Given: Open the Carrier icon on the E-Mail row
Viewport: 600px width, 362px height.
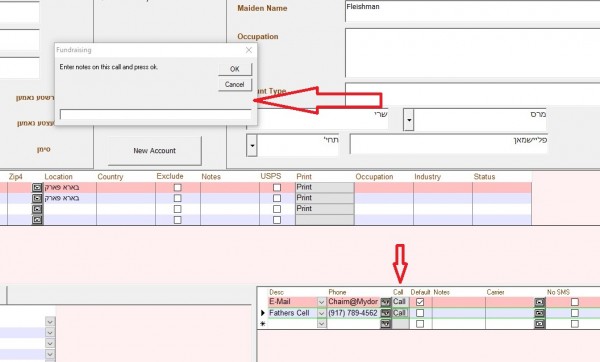Looking at the screenshot, I should [540, 302].
